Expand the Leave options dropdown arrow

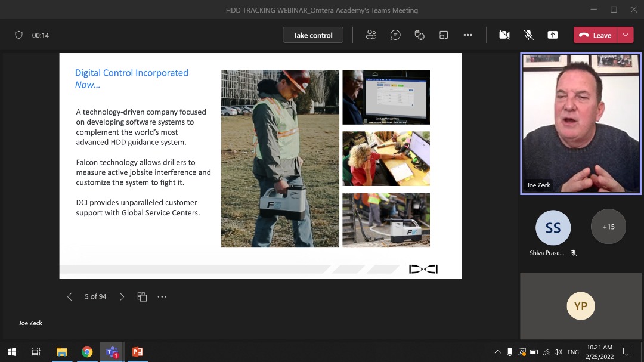[626, 35]
